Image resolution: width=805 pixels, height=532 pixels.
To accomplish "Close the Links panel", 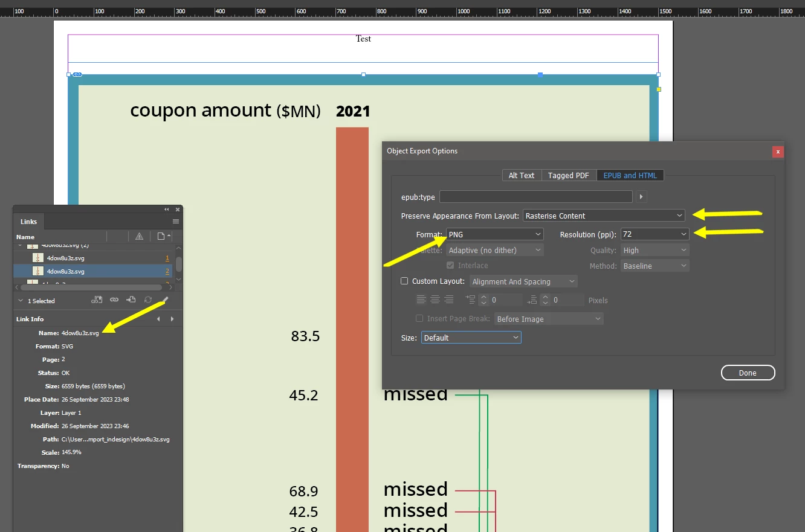I will (178, 209).
